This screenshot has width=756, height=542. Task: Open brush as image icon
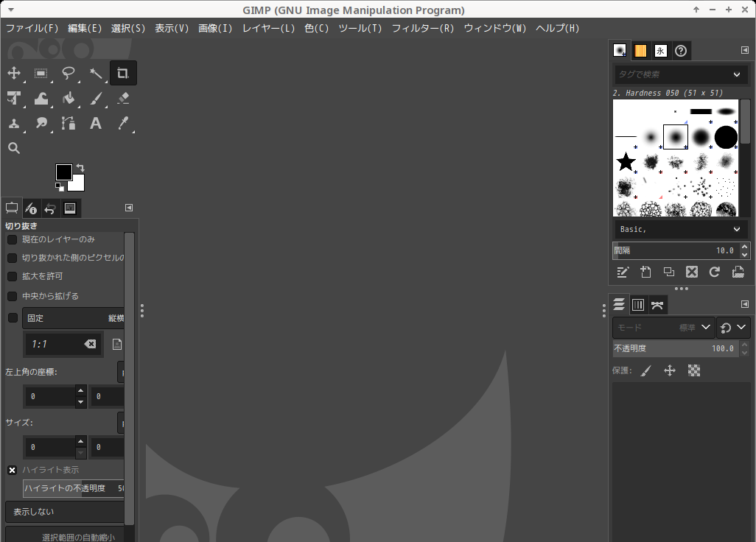click(x=738, y=272)
